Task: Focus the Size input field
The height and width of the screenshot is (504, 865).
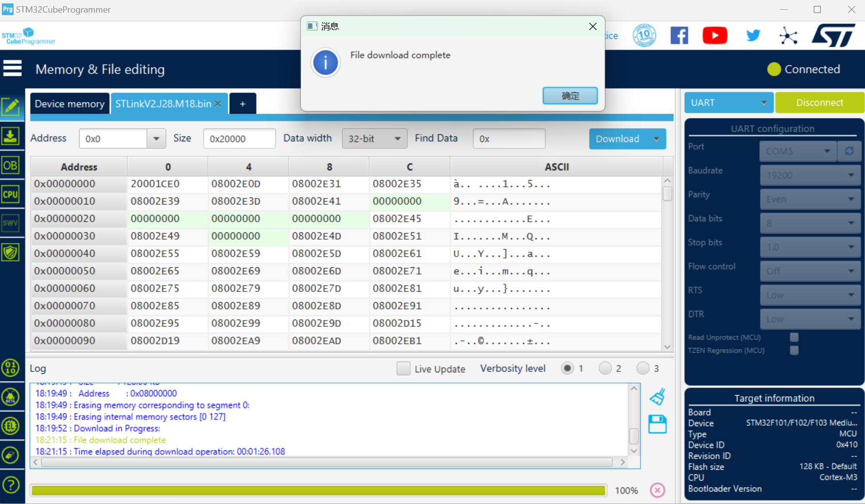Action: pos(239,138)
